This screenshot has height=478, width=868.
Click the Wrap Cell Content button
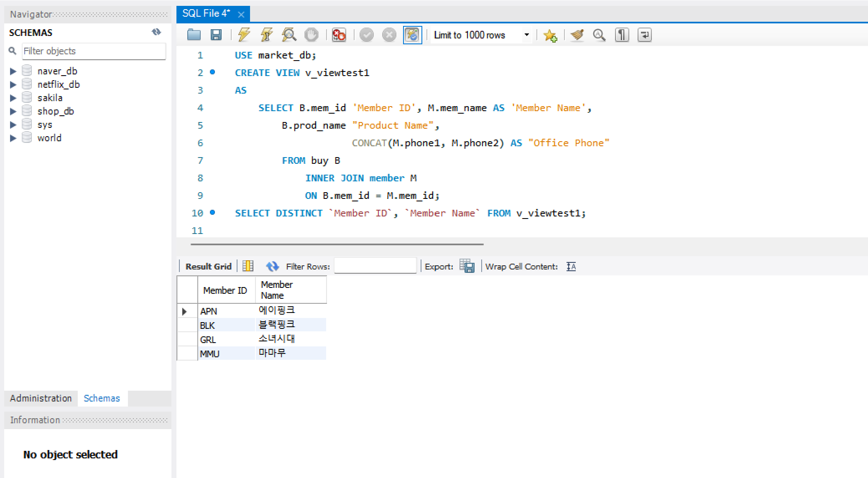point(571,267)
